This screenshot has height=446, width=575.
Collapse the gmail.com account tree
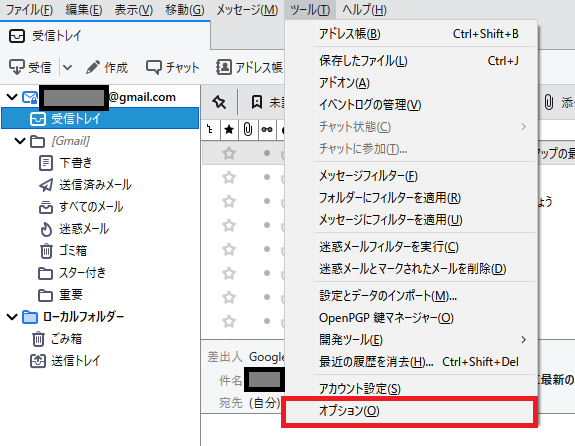coord(12,97)
